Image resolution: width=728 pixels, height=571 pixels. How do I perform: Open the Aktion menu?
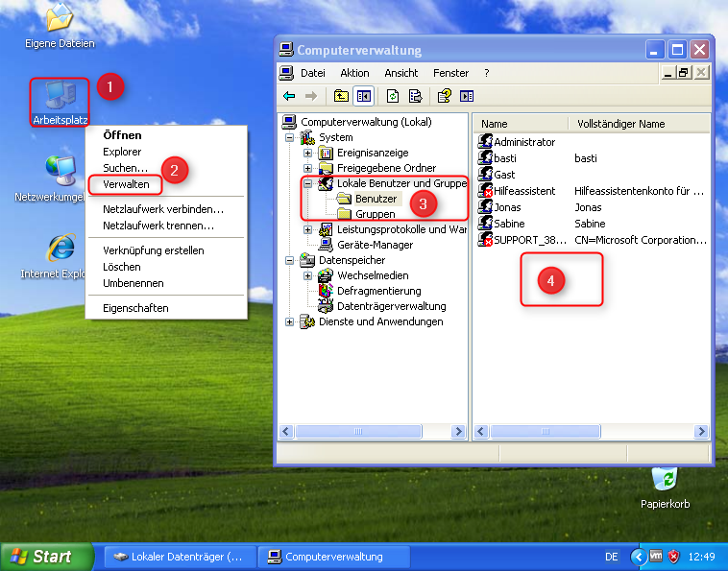(354, 73)
